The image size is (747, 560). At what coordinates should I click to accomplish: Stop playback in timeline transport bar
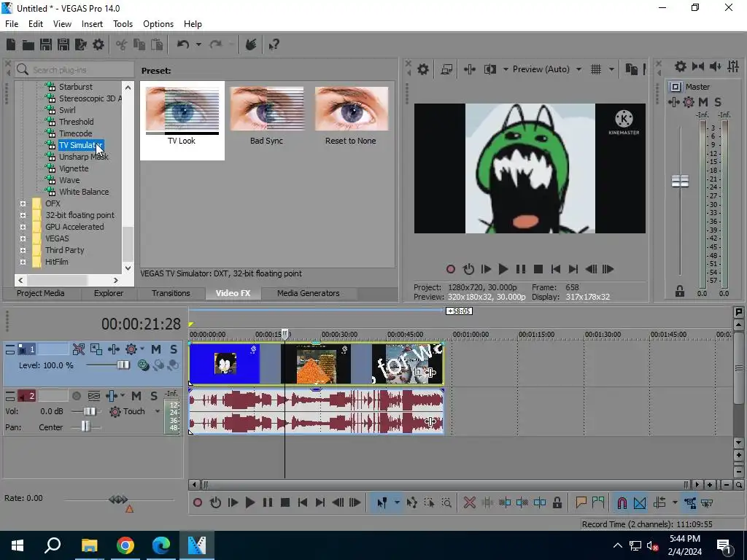[285, 503]
